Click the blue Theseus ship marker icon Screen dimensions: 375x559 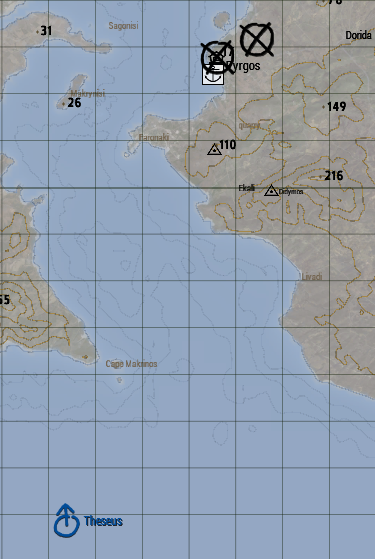point(67,521)
